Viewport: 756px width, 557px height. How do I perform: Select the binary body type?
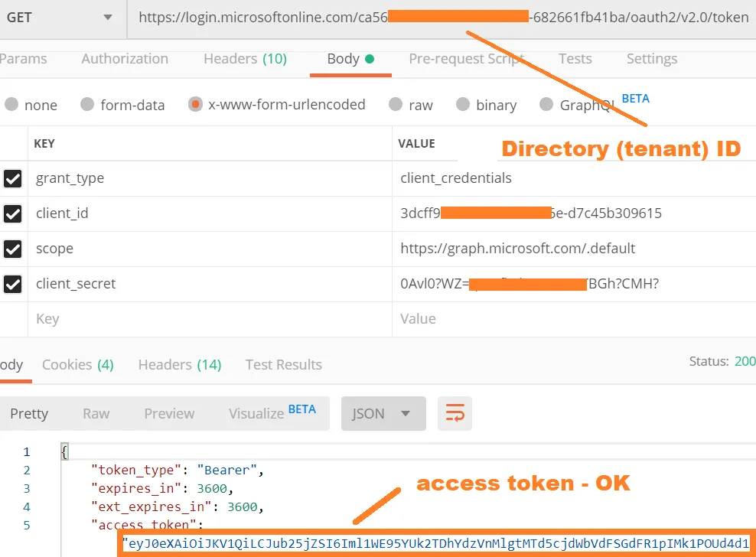click(487, 105)
